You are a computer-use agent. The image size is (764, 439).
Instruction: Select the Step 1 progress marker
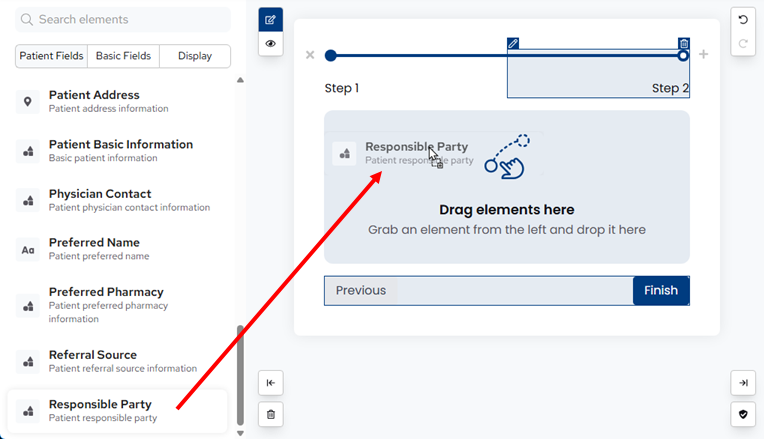[x=331, y=56]
